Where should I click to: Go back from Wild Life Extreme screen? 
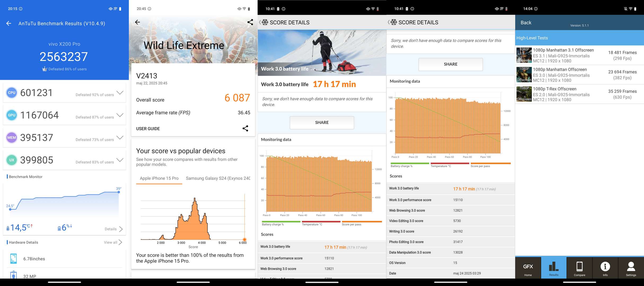[x=137, y=22]
